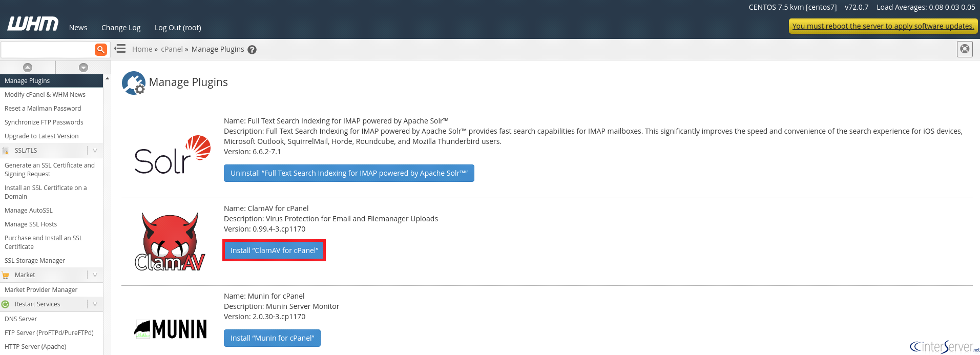980x355 pixels.
Task: Open Install an SSL Certificate on a Domain
Action: [46, 192]
